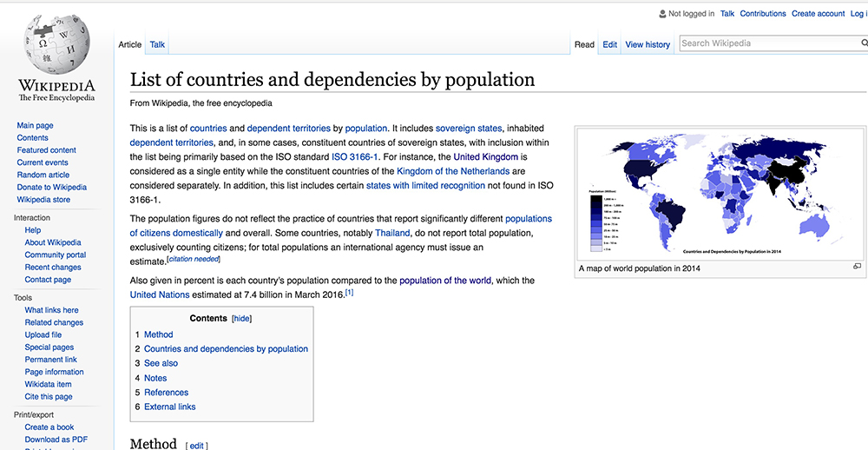
Task: Follow states with limited recognition link
Action: [425, 186]
